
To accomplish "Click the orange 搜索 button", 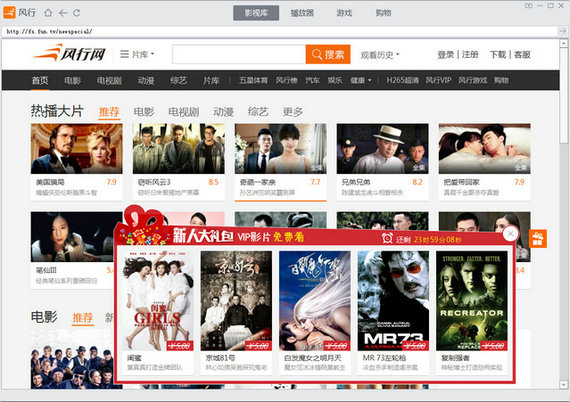I will tap(328, 55).
